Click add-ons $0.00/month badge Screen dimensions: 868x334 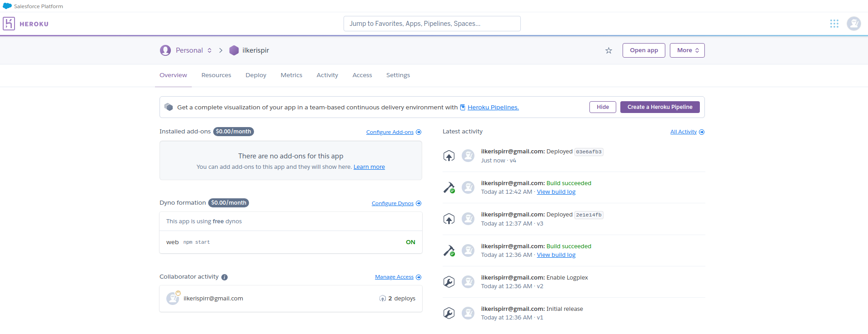(x=234, y=132)
